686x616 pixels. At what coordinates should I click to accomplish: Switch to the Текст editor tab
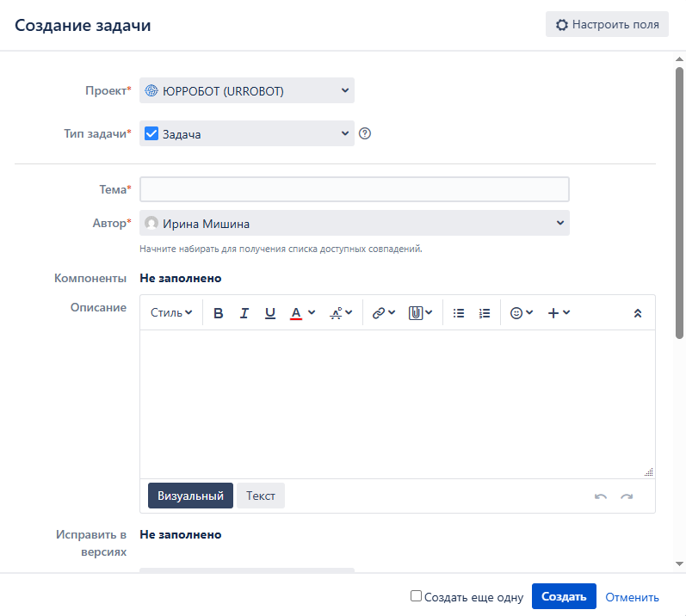[261, 496]
